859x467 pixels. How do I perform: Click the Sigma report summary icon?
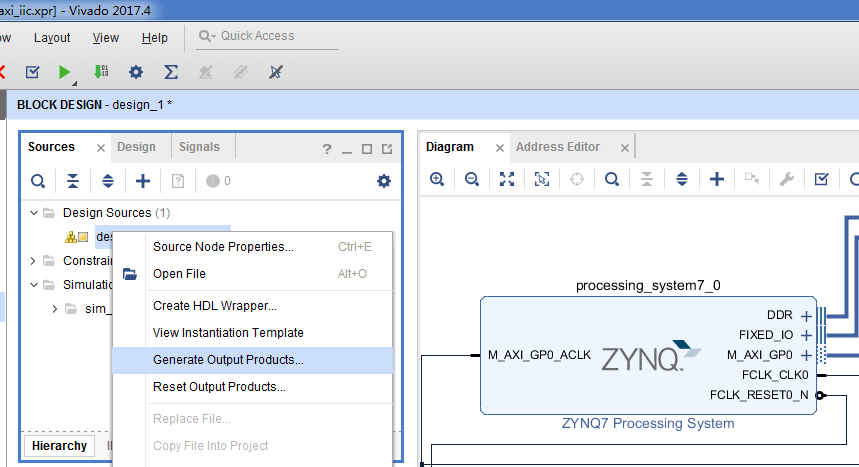pyautogui.click(x=171, y=72)
